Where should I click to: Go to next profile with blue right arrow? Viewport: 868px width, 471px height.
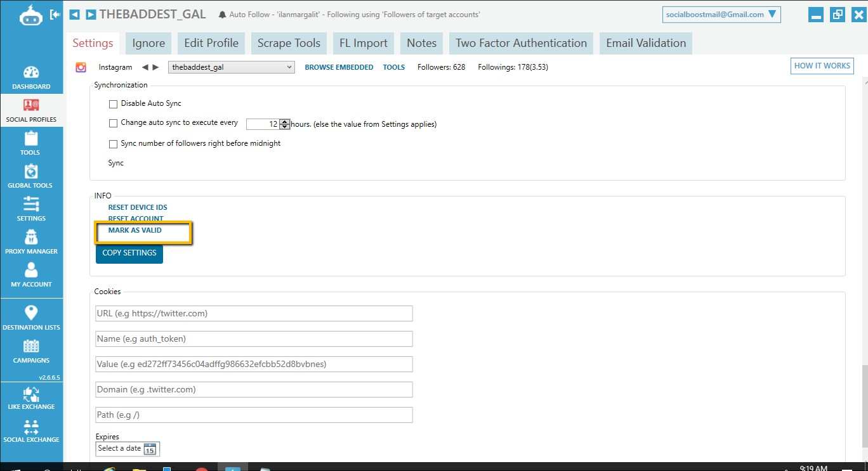click(91, 14)
